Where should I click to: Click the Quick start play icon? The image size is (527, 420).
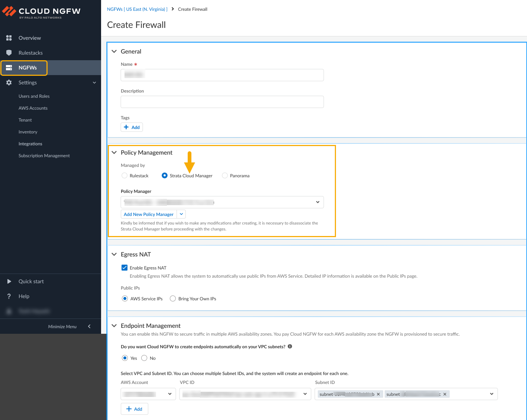tap(9, 281)
